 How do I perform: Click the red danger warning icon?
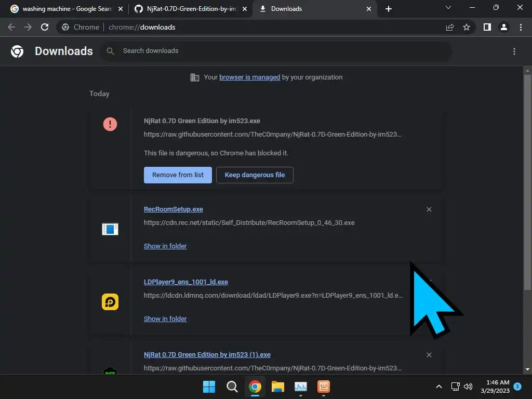coord(110,124)
